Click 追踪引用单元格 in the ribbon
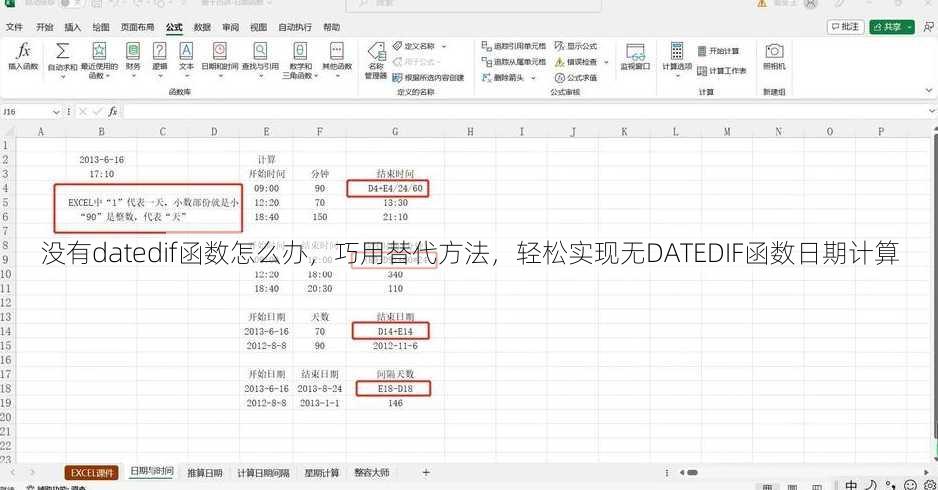 514,46
